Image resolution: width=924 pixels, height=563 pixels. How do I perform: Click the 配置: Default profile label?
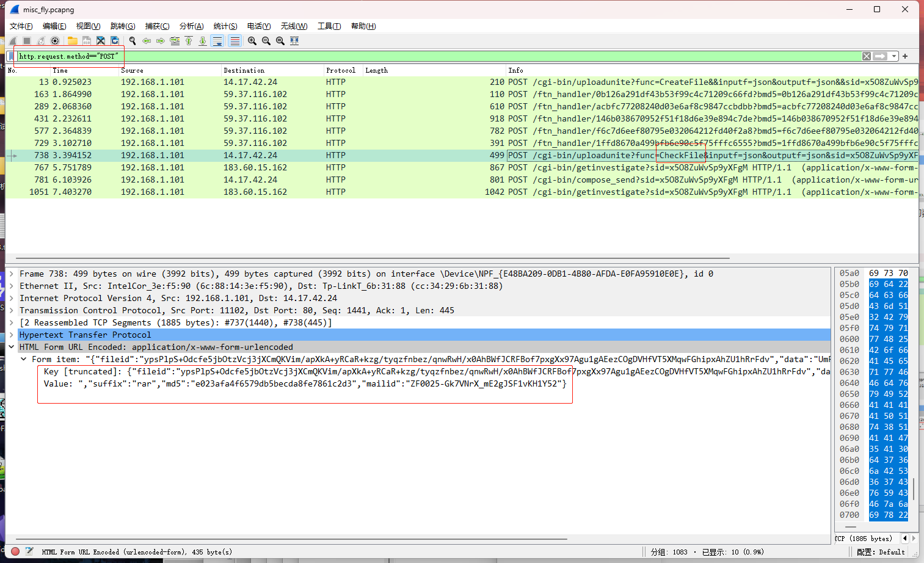coord(881,552)
